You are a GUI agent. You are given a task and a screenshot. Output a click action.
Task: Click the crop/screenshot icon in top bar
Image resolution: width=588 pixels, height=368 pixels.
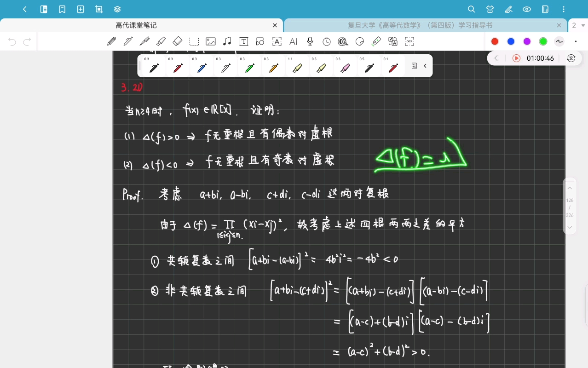(x=99, y=9)
